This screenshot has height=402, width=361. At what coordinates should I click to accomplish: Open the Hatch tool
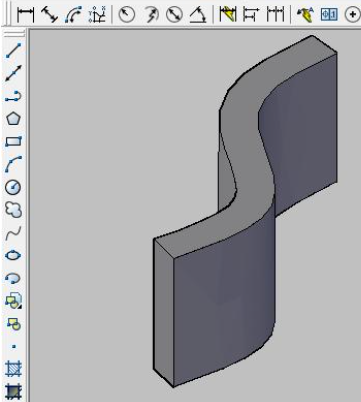(13, 369)
